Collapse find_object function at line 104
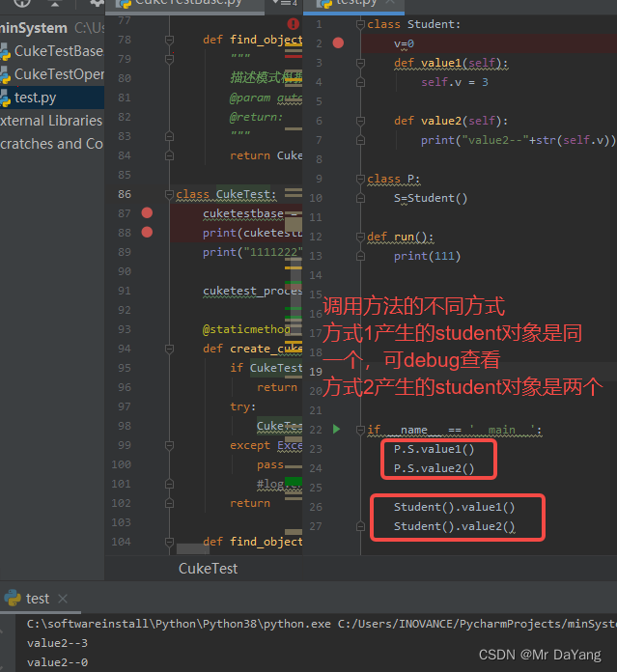 169,542
